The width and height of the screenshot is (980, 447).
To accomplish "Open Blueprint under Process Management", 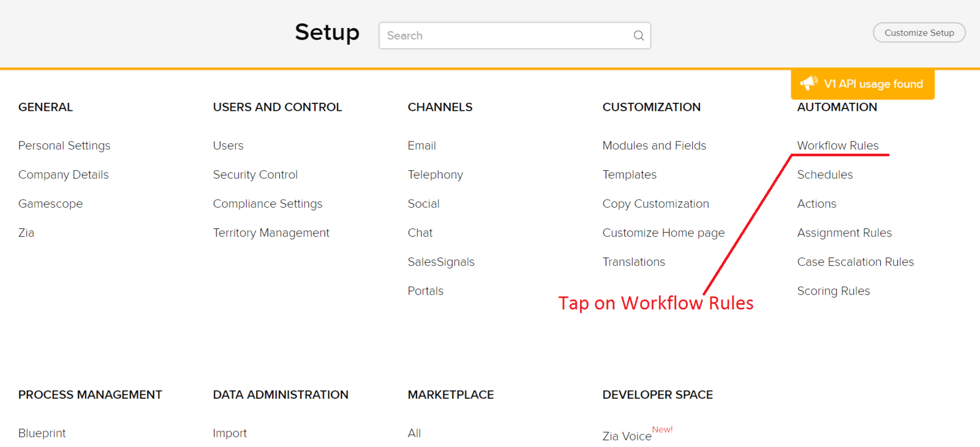I will 42,434.
